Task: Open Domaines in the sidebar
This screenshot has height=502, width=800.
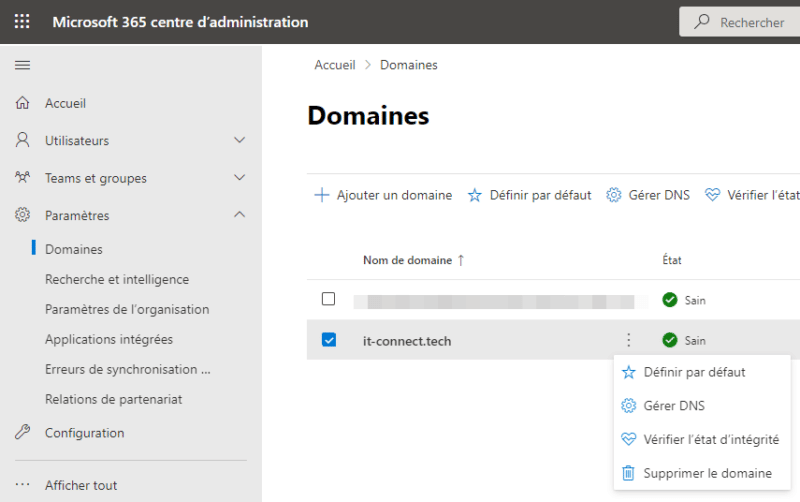Action: click(74, 249)
